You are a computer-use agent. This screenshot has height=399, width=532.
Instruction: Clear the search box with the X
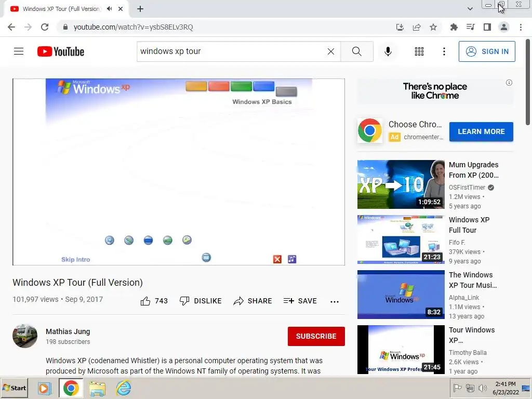tap(331, 51)
